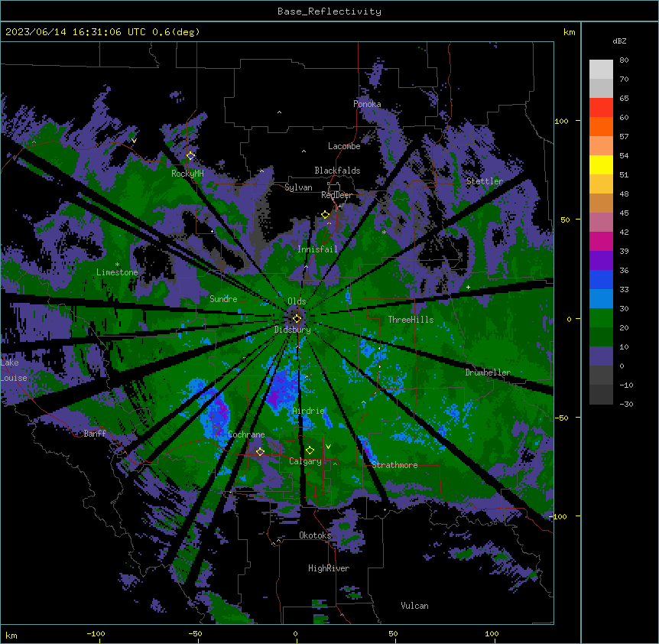Click the Ponoka label
This screenshot has width=659, height=644.
367,104
